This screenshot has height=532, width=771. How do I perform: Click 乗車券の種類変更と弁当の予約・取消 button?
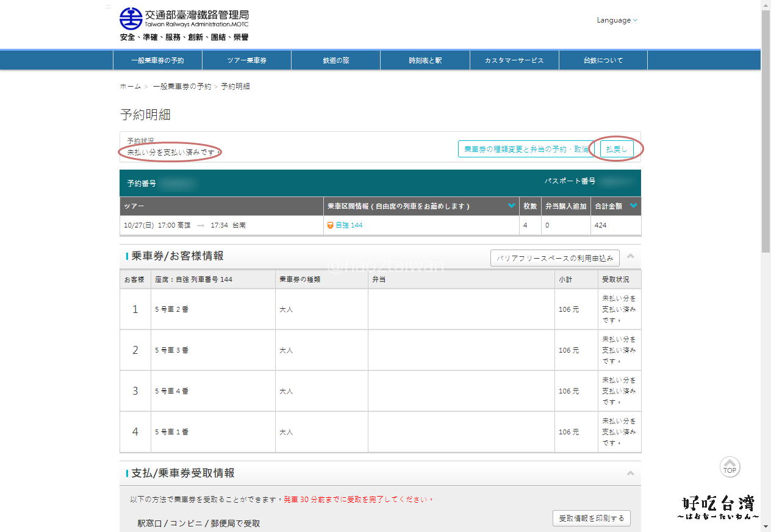click(x=526, y=149)
